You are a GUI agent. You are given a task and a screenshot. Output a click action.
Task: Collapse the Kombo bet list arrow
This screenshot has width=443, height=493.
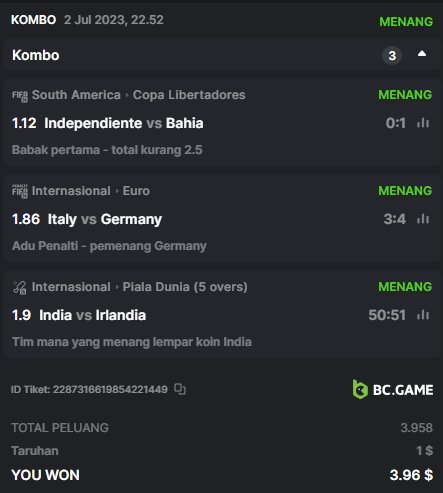point(422,54)
